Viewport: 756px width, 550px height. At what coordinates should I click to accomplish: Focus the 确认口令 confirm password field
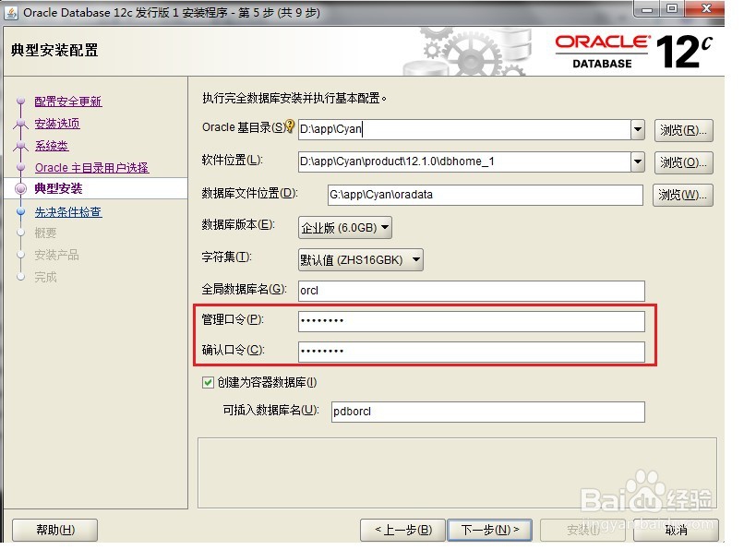click(472, 352)
